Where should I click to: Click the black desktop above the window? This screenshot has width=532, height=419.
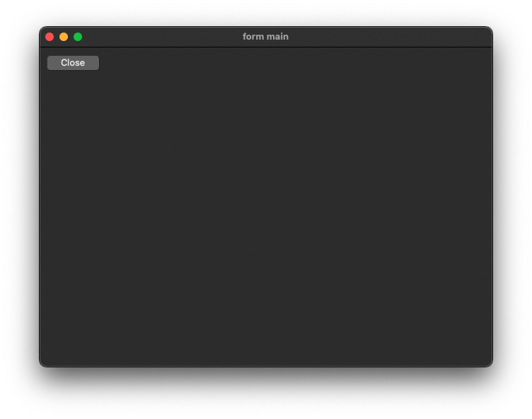point(266,13)
